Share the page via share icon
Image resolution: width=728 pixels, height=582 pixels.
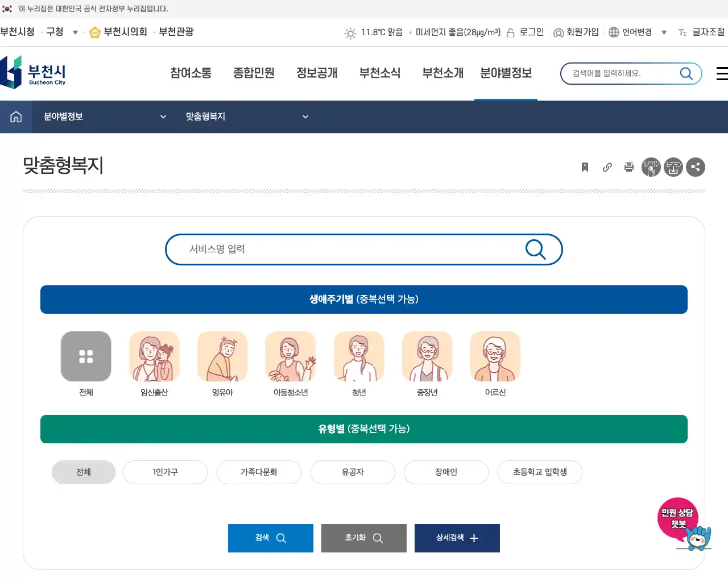pos(696,167)
